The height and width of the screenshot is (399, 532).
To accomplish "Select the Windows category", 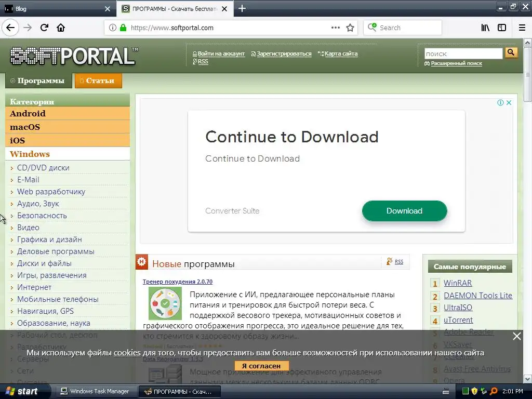I will (x=68, y=154).
